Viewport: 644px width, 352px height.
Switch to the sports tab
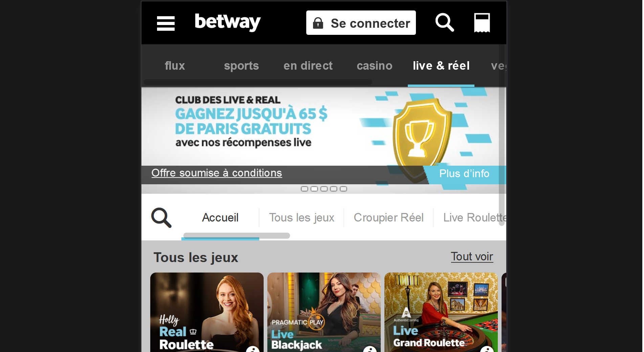(241, 66)
